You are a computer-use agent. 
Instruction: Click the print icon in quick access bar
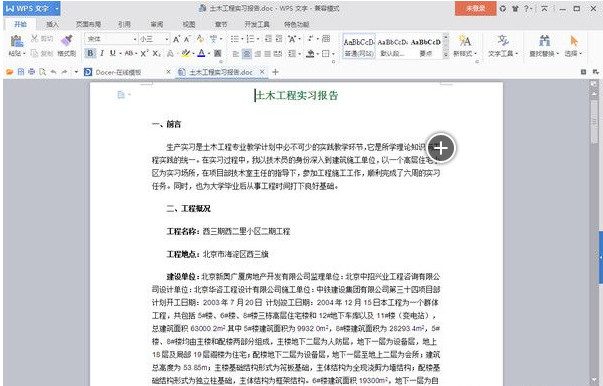point(32,72)
